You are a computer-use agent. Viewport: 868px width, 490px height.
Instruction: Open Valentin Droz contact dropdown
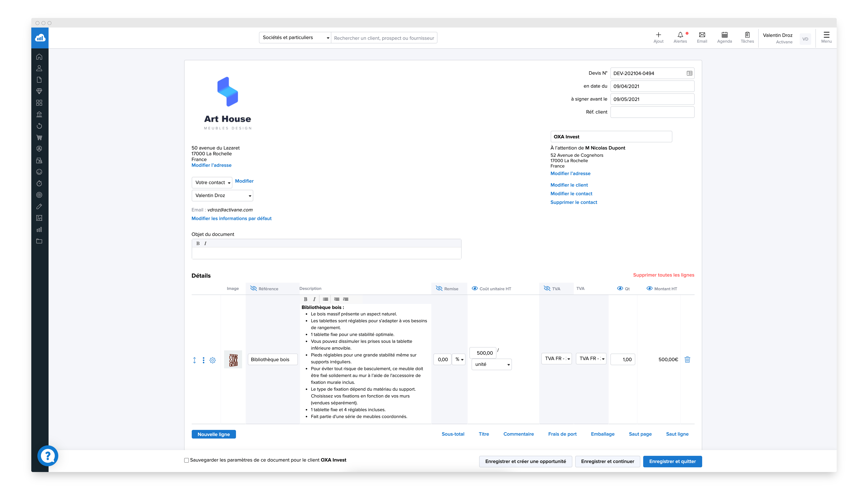(222, 196)
